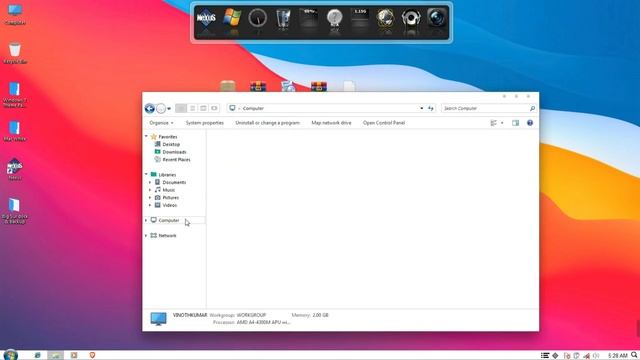Expand the Documents library node
Screen dimensions: 640x360
click(x=150, y=182)
